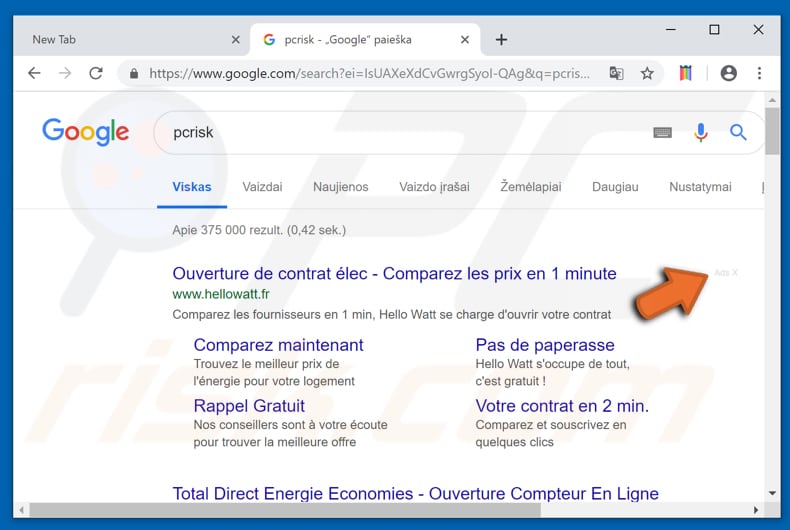Click the faint Ads X label

tap(726, 273)
